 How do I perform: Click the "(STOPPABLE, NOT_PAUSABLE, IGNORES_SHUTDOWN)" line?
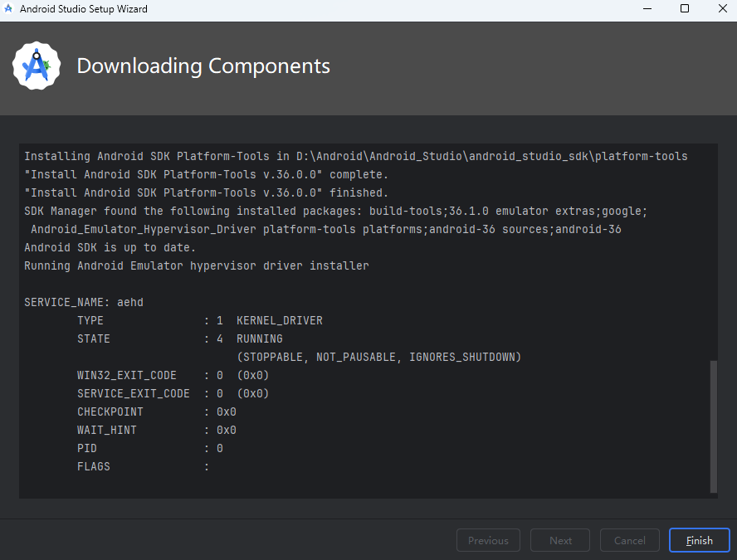[379, 357]
